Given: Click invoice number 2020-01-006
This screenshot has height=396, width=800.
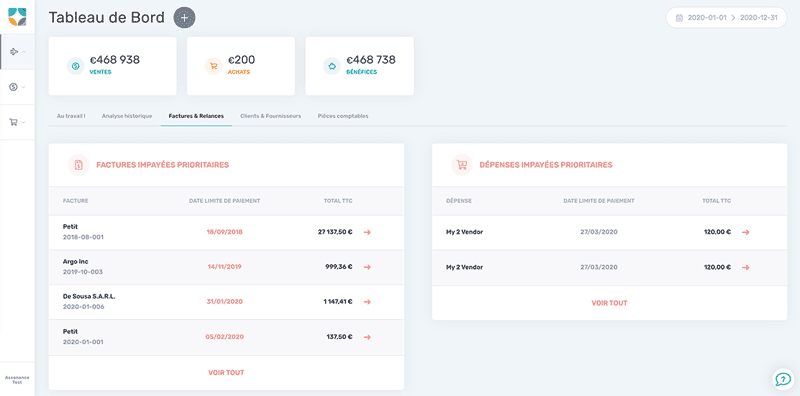Looking at the screenshot, I should [x=83, y=307].
